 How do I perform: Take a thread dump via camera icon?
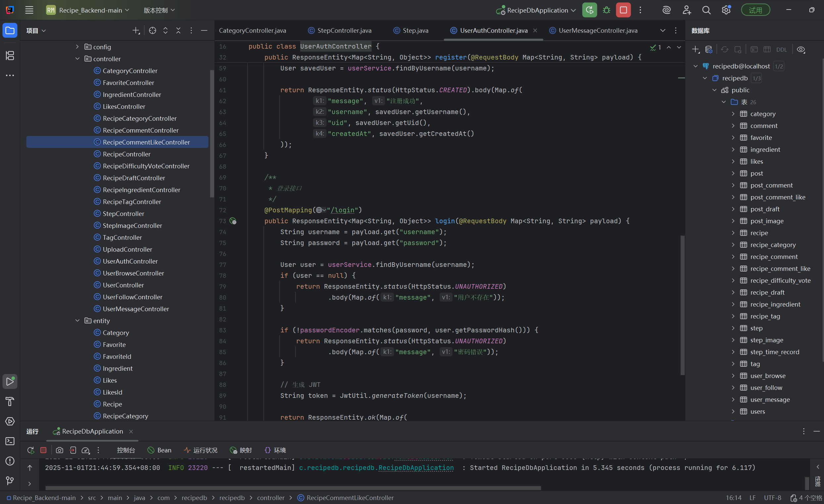60,450
